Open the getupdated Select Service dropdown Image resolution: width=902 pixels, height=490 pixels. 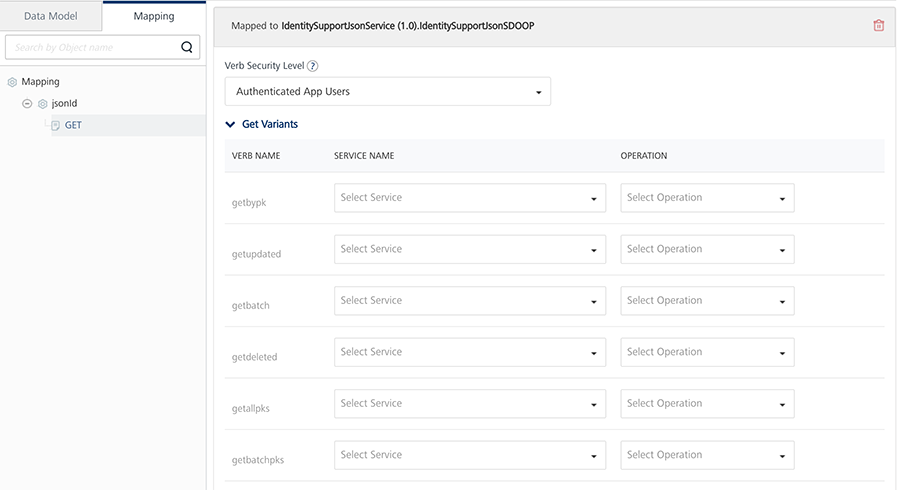(469, 249)
